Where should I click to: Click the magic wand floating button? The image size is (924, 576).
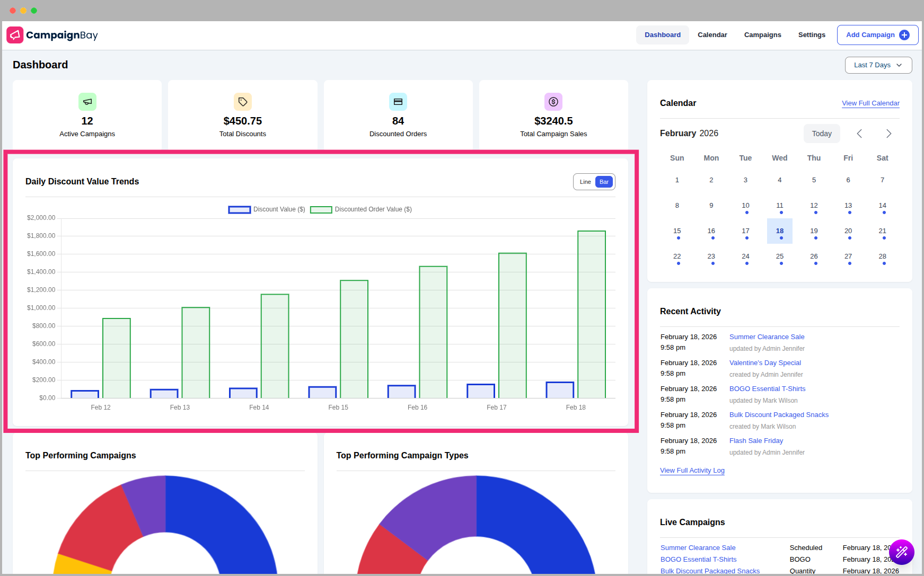tap(901, 552)
